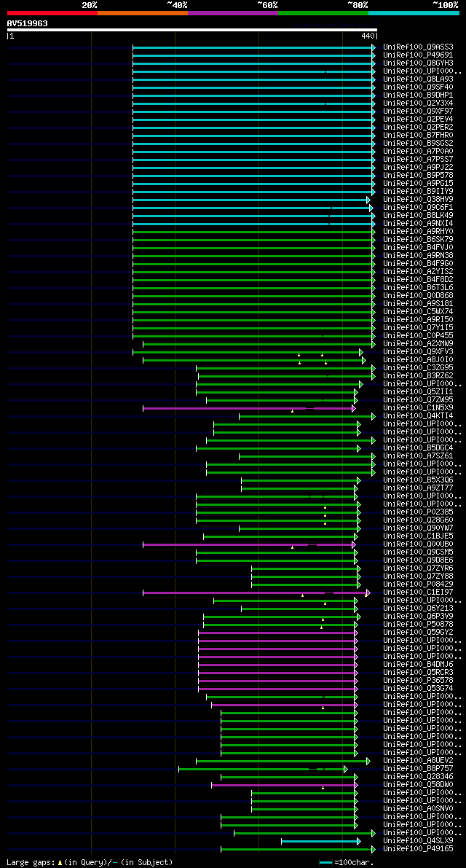Select UniRef100_Q0D868 label
466x868 pixels.
[x=418, y=296]
